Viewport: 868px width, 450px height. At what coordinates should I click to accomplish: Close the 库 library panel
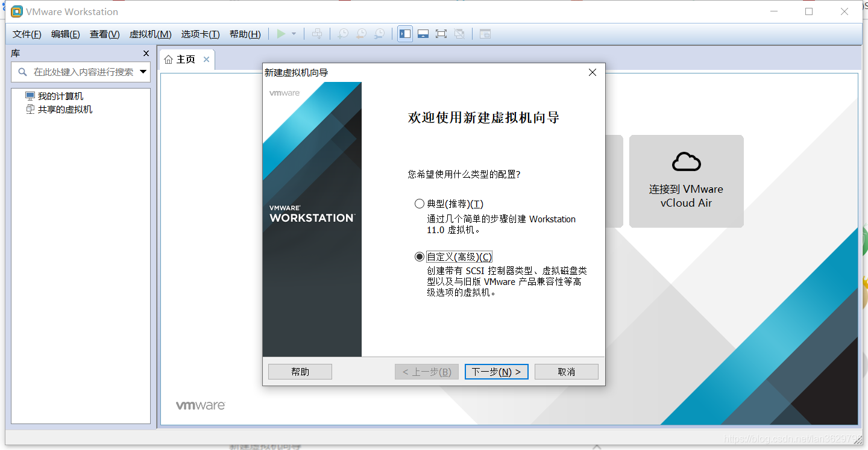click(x=146, y=54)
